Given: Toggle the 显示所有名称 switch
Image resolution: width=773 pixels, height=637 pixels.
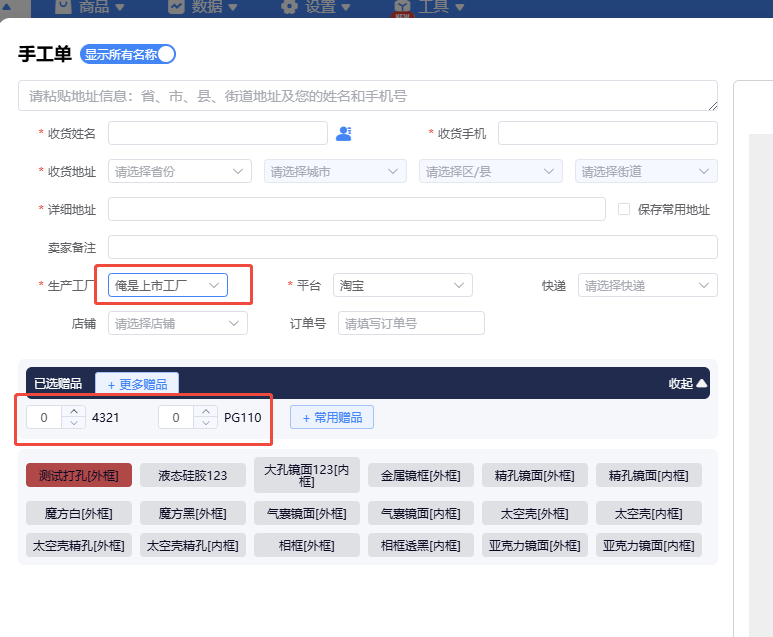Looking at the screenshot, I should 128,54.
